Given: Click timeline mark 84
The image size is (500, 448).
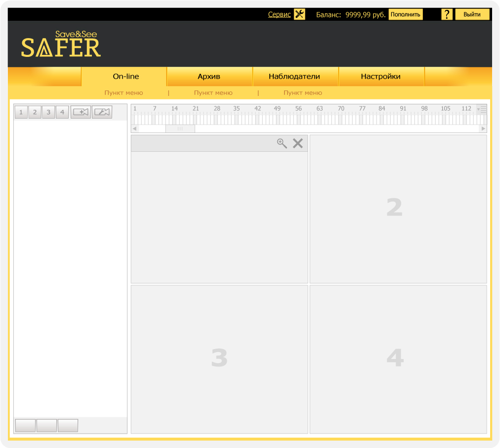Looking at the screenshot, I should tap(382, 108).
